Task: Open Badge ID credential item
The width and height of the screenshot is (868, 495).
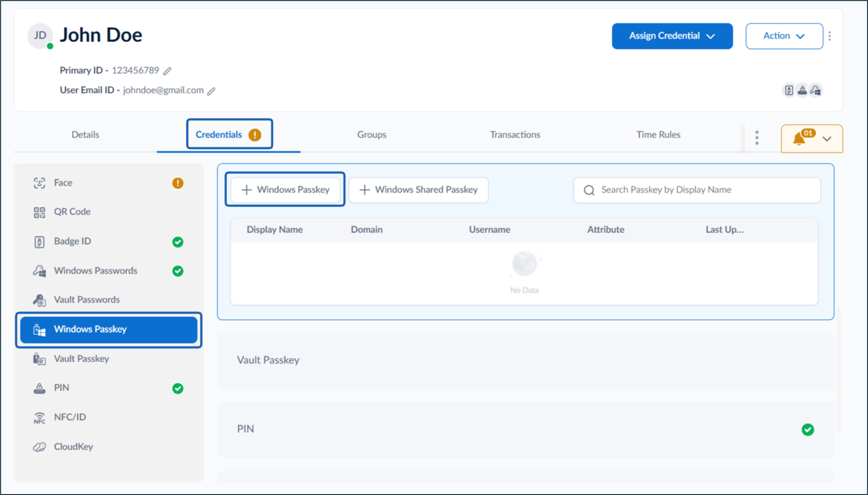Action: tap(108, 242)
